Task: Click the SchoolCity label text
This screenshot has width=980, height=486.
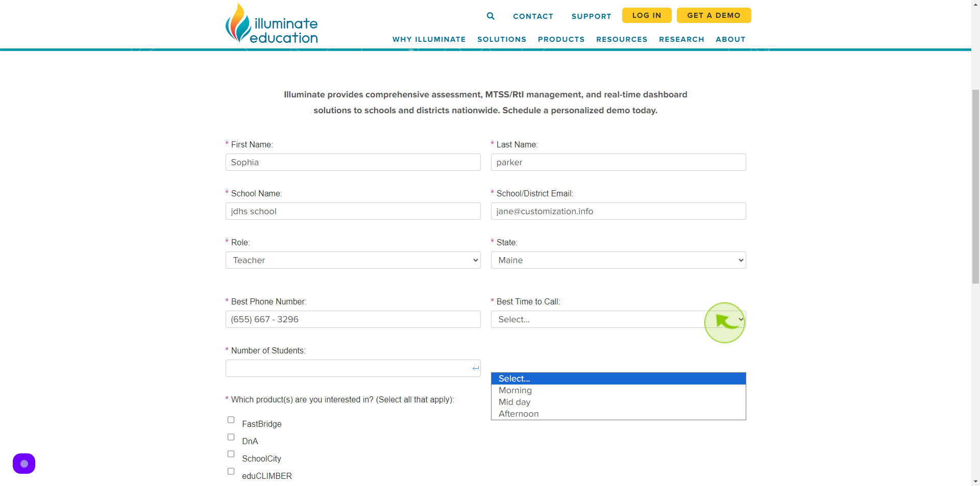Action: point(261,458)
